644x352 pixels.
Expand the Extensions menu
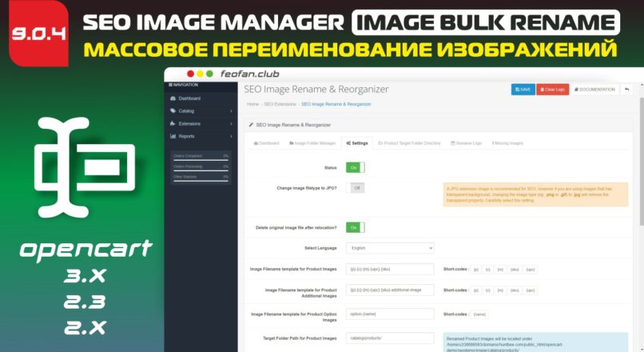201,123
